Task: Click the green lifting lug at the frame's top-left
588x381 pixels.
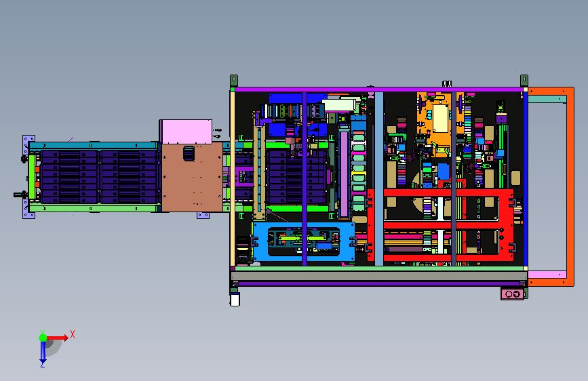Action: (x=234, y=81)
